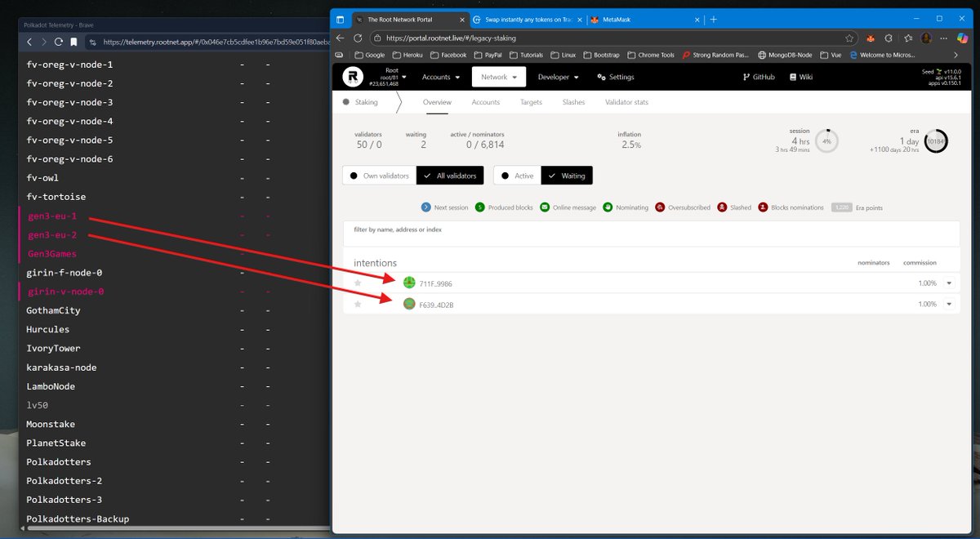Open the Google bookmarks folder
The height and width of the screenshot is (539, 980).
tap(370, 55)
